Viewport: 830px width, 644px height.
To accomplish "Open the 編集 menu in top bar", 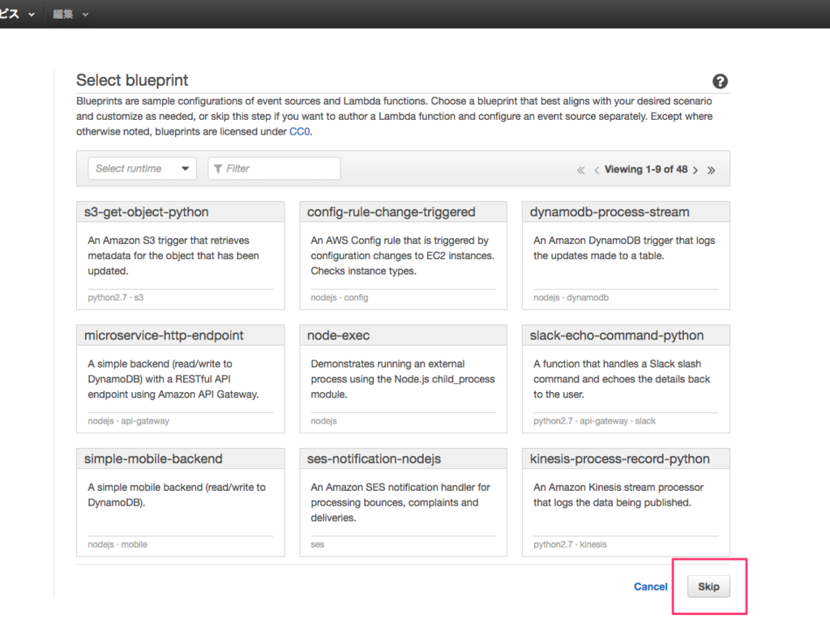I will coord(71,14).
